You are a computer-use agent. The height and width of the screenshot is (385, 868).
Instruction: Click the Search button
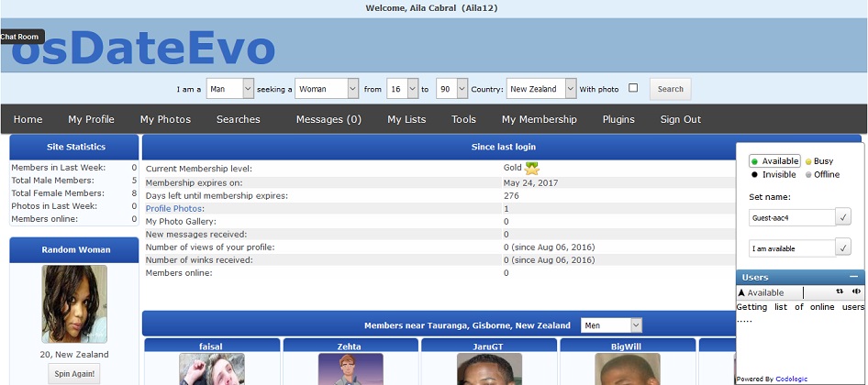point(671,89)
